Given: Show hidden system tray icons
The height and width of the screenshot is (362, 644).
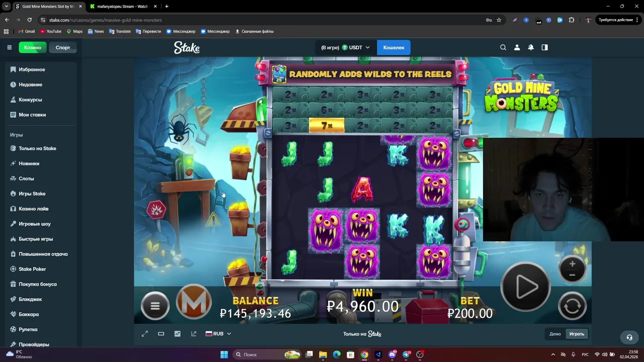Looking at the screenshot, I should click(553, 354).
